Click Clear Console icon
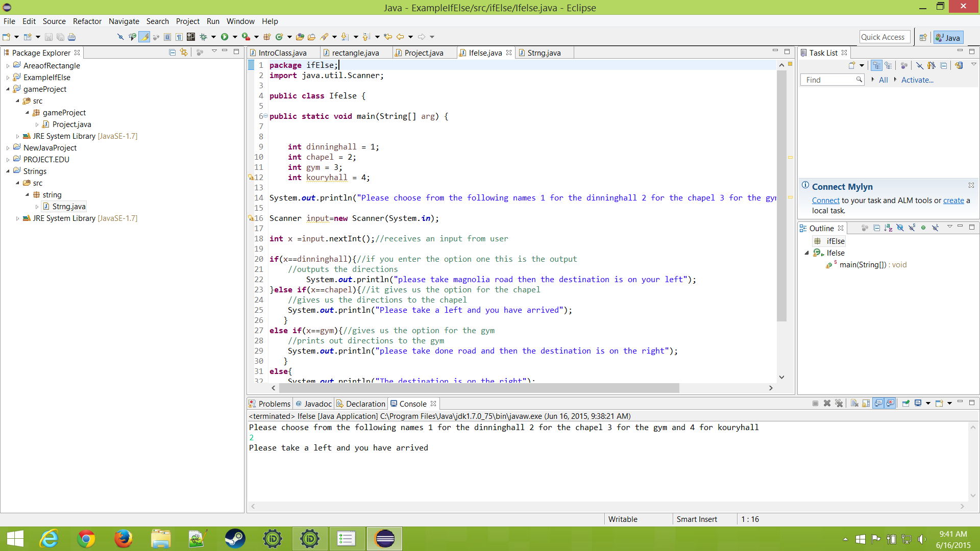This screenshot has width=980, height=551. (854, 404)
